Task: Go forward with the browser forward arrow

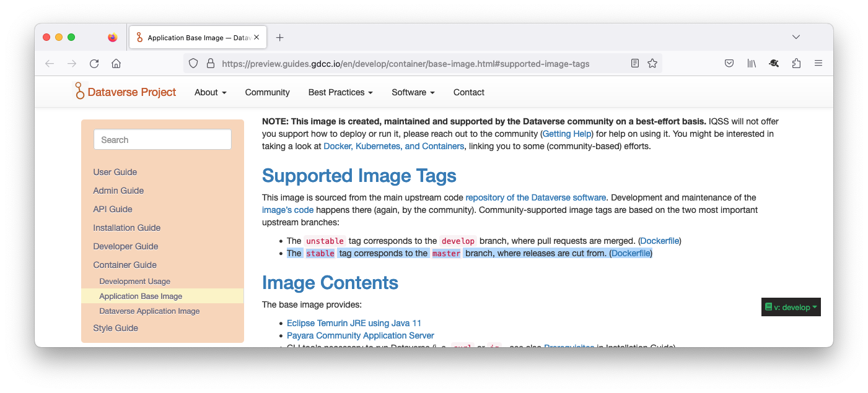Action: [x=72, y=63]
